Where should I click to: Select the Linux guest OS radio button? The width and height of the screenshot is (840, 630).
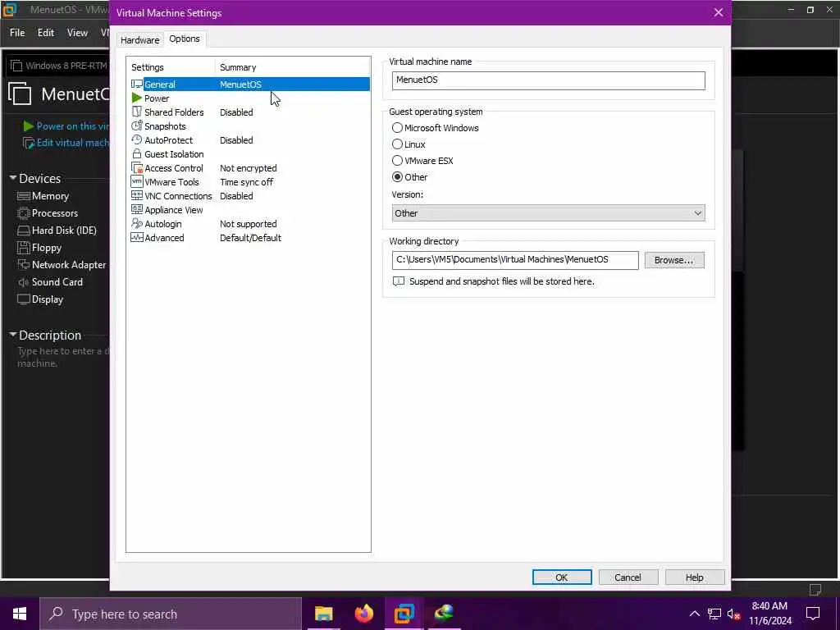pyautogui.click(x=397, y=144)
